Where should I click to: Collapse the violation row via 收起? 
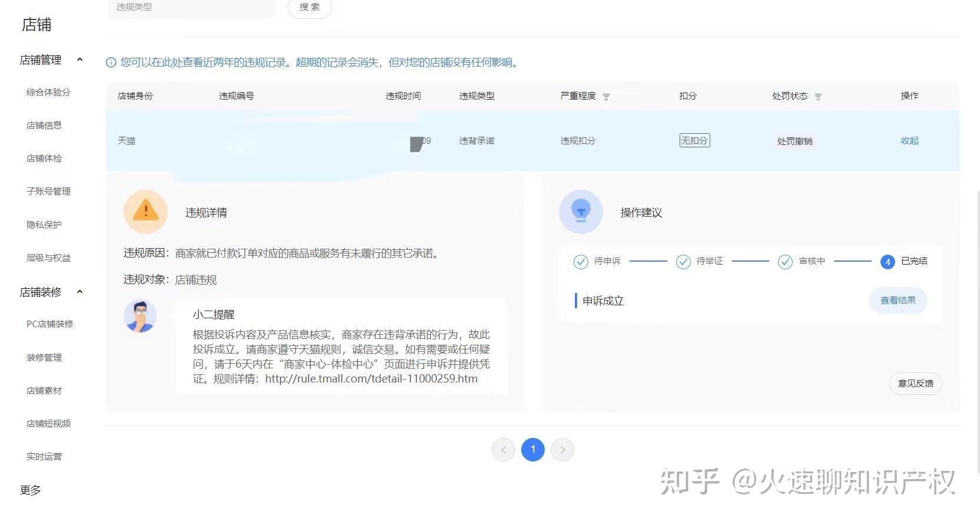pyautogui.click(x=909, y=141)
